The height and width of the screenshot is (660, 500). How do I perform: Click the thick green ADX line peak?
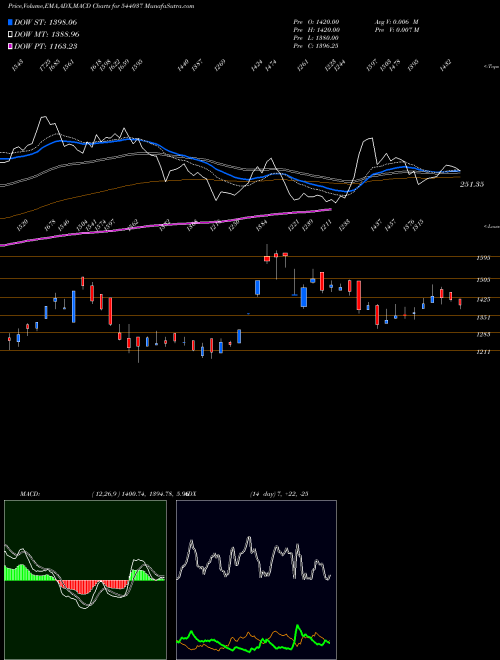pos(298,627)
